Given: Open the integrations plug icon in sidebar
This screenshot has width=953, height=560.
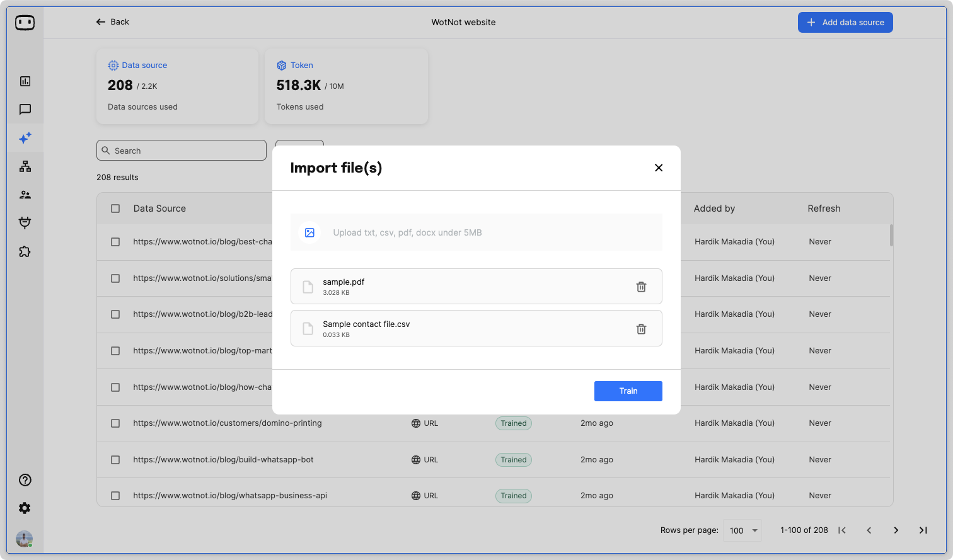Looking at the screenshot, I should 25,223.
